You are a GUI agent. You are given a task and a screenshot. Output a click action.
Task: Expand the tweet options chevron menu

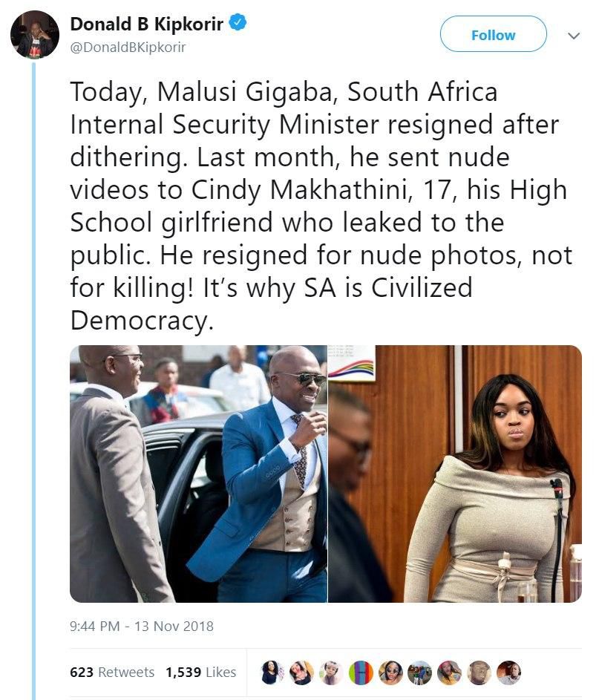click(574, 35)
